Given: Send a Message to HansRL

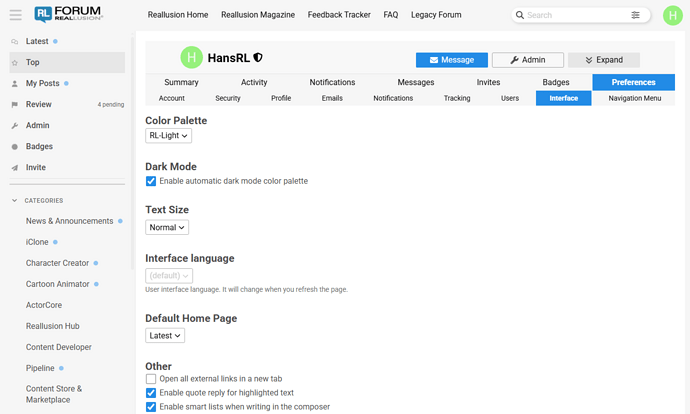Looking at the screenshot, I should coord(452,60).
